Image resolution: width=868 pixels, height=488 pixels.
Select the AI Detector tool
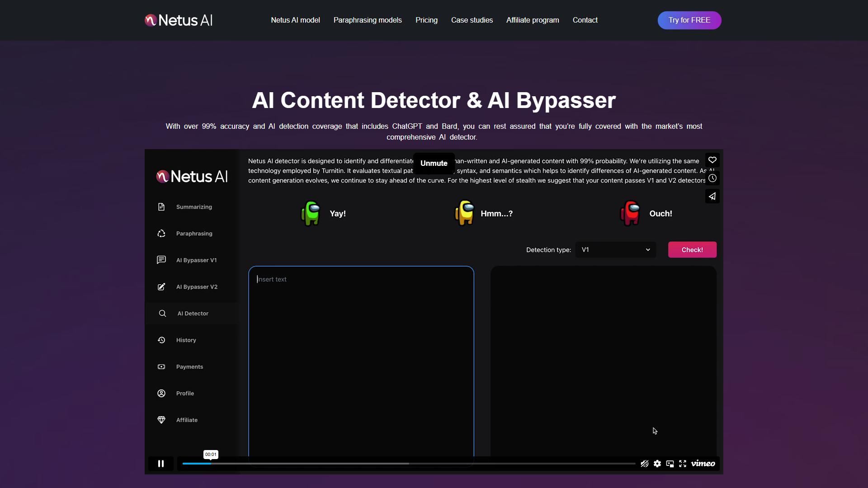[x=192, y=313]
